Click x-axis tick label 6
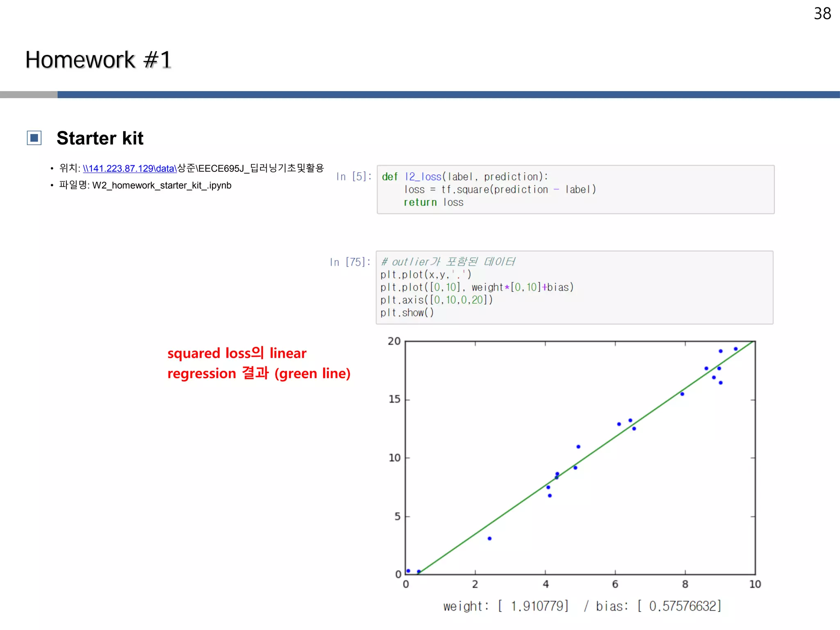Screen dimensions: 840x630 [x=615, y=584]
